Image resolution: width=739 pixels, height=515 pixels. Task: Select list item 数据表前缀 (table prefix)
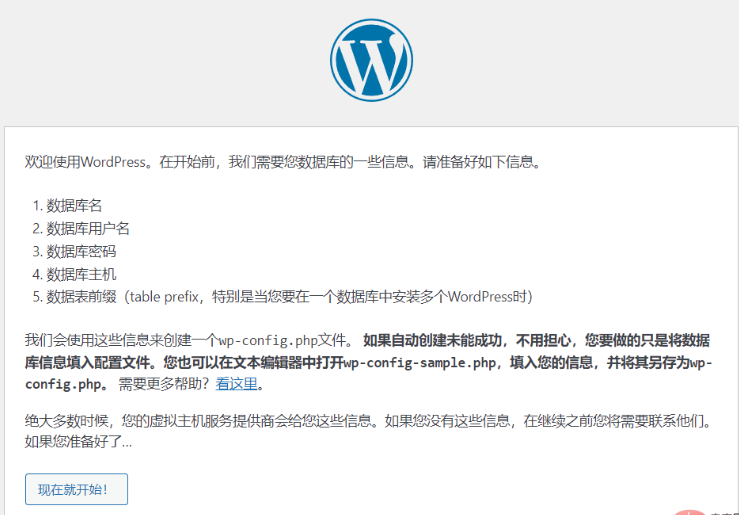pos(289,297)
